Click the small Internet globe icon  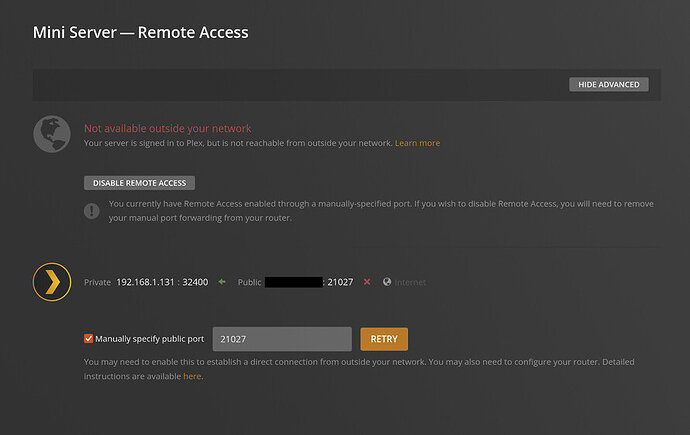pos(387,282)
